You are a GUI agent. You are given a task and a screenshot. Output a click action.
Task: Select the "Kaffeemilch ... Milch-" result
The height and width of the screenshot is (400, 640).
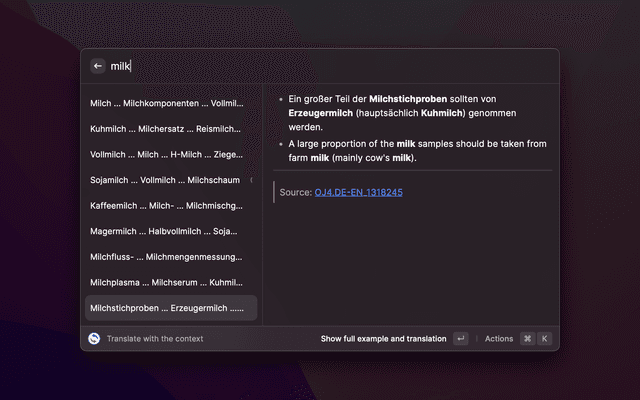(166, 206)
